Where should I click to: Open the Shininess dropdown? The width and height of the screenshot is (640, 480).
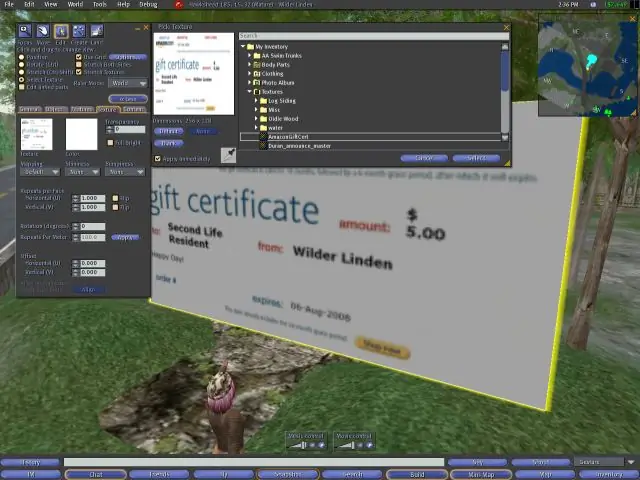pos(82,172)
